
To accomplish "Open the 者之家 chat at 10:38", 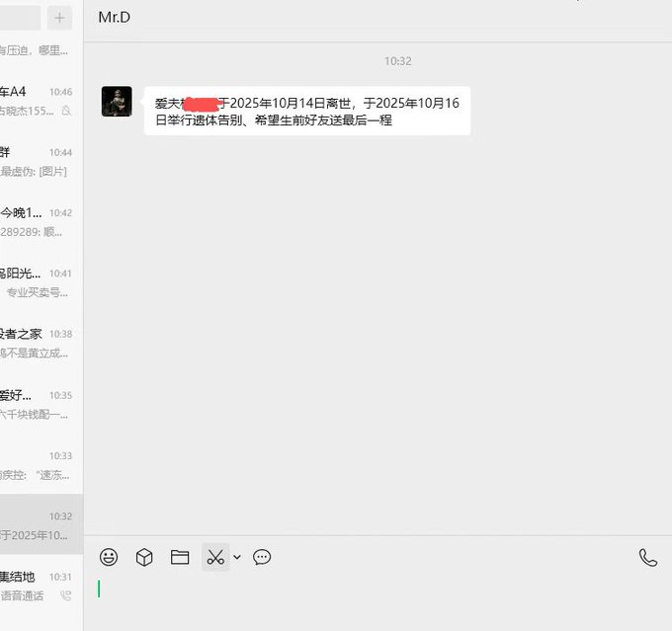I will [x=42, y=343].
